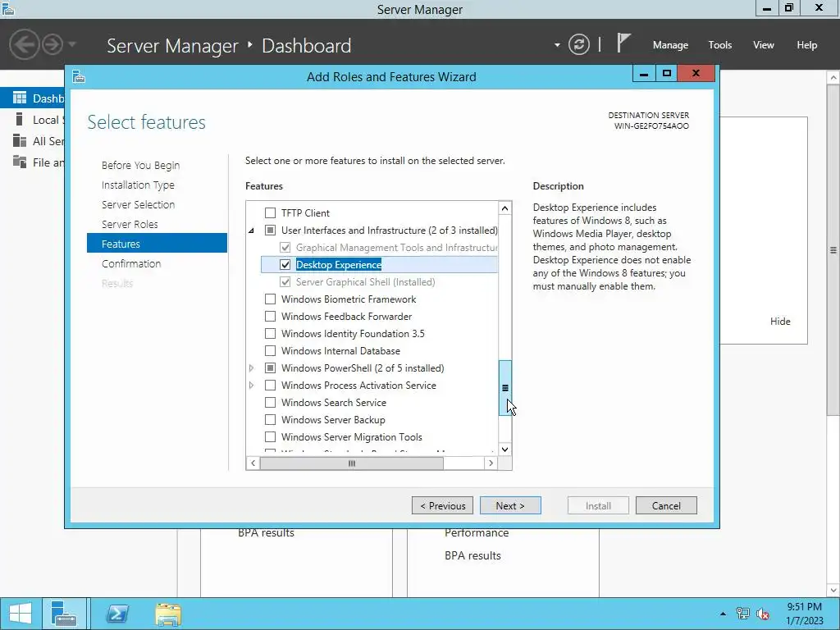840x630 pixels.
Task: Select Server Graphical Shell (Installed) label
Action: tap(365, 282)
